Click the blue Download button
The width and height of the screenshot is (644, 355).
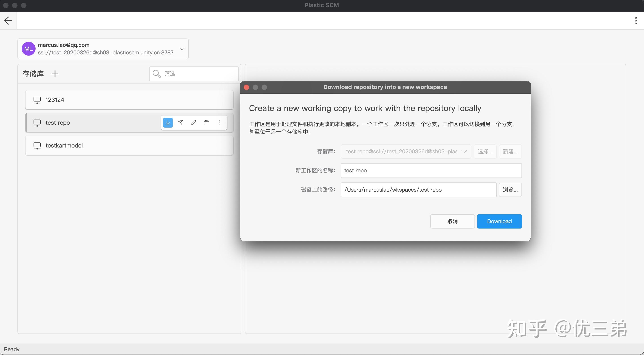499,221
